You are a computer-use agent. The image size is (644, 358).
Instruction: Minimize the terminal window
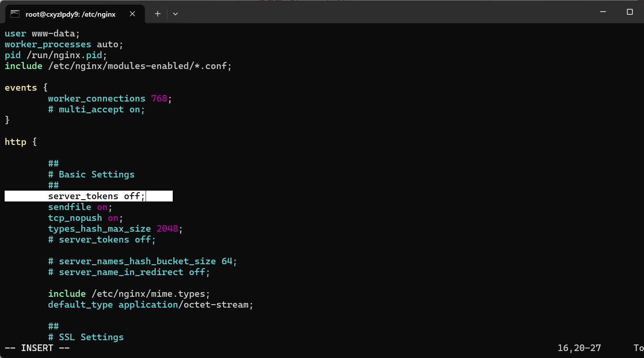click(603, 12)
